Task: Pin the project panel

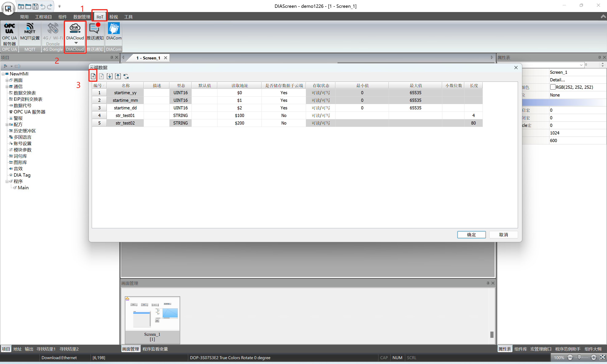Action: [x=112, y=57]
